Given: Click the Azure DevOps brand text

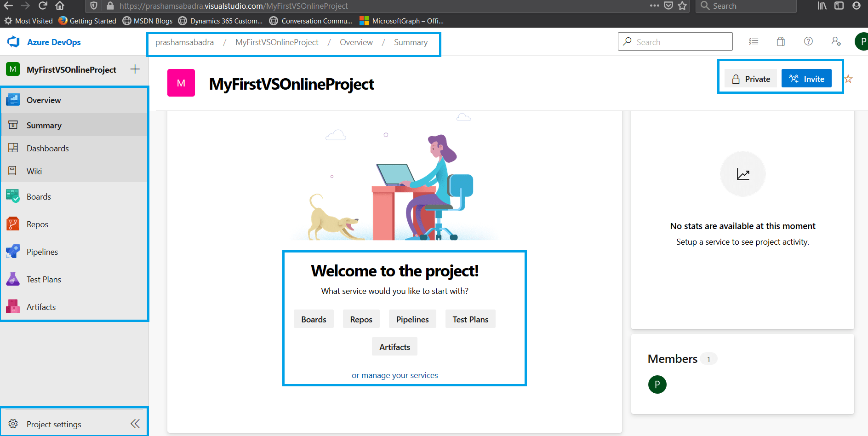Looking at the screenshot, I should (54, 42).
